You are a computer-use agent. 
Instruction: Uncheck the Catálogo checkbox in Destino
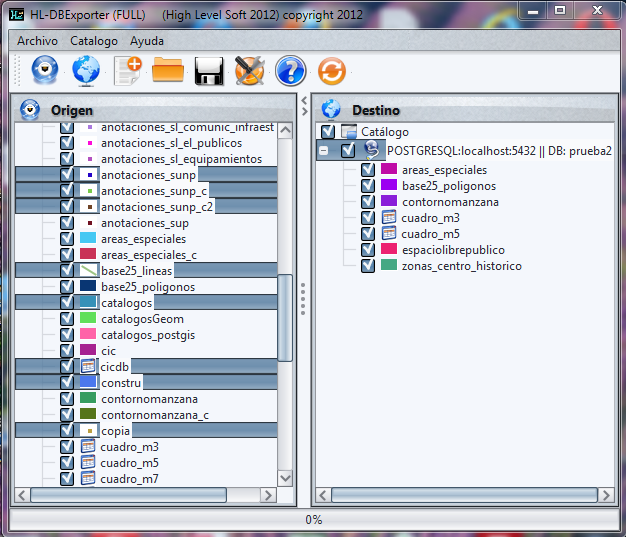point(328,131)
